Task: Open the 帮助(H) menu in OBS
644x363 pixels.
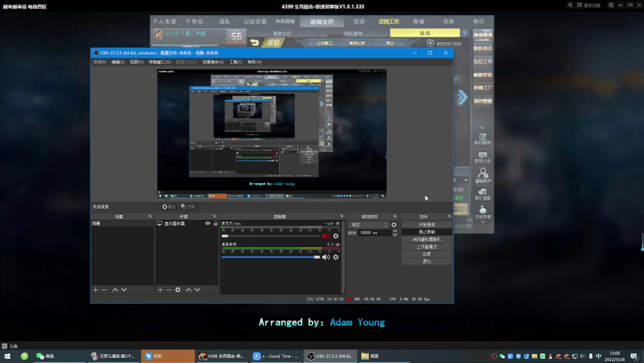Action: 254,62
